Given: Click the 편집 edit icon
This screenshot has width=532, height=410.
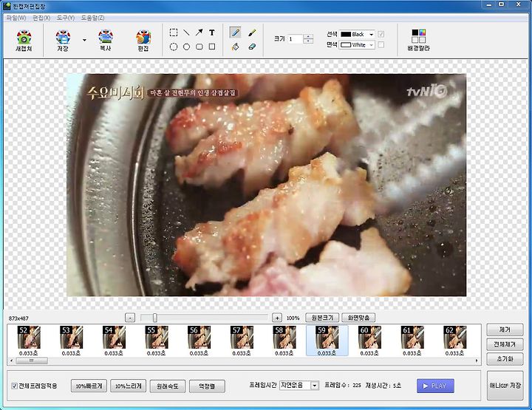Looking at the screenshot, I should tap(143, 41).
